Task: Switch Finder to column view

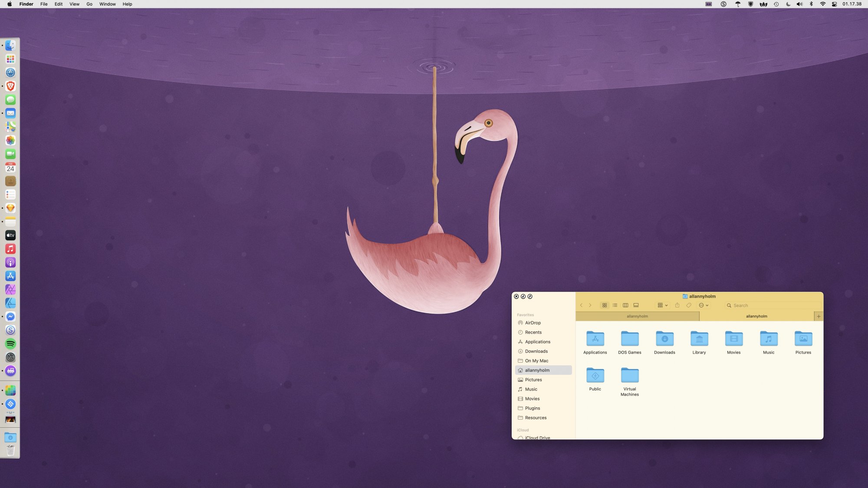Action: click(x=625, y=305)
